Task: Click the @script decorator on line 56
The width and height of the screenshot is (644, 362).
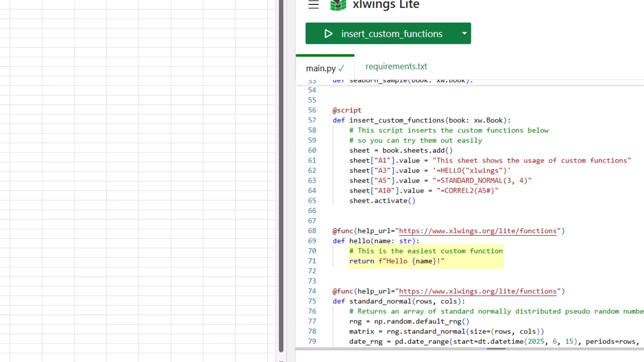Action: (347, 110)
